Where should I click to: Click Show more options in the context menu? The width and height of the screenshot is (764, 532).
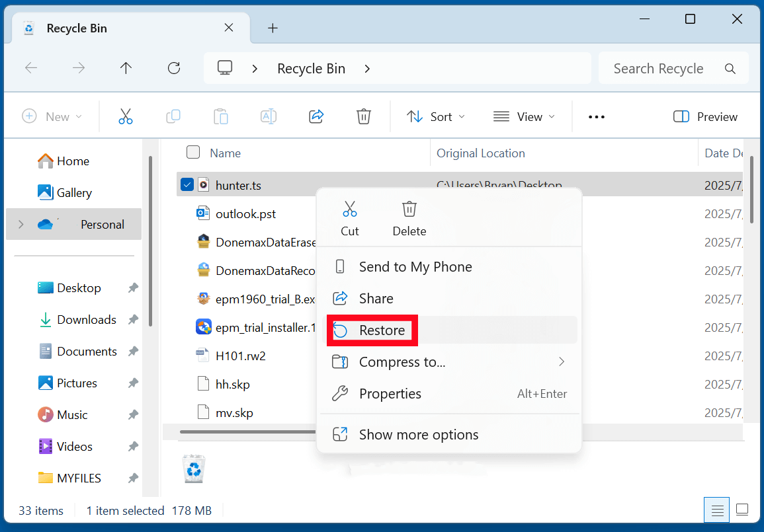[418, 434]
